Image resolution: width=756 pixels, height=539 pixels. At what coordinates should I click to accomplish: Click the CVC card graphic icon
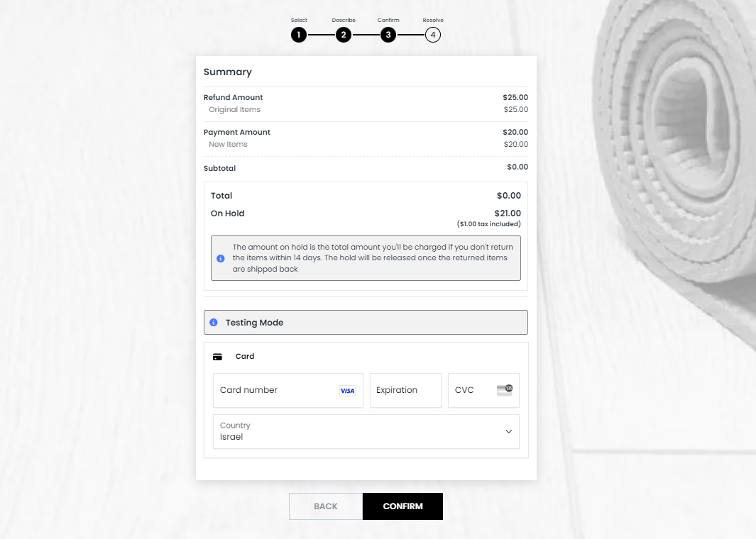(x=503, y=389)
